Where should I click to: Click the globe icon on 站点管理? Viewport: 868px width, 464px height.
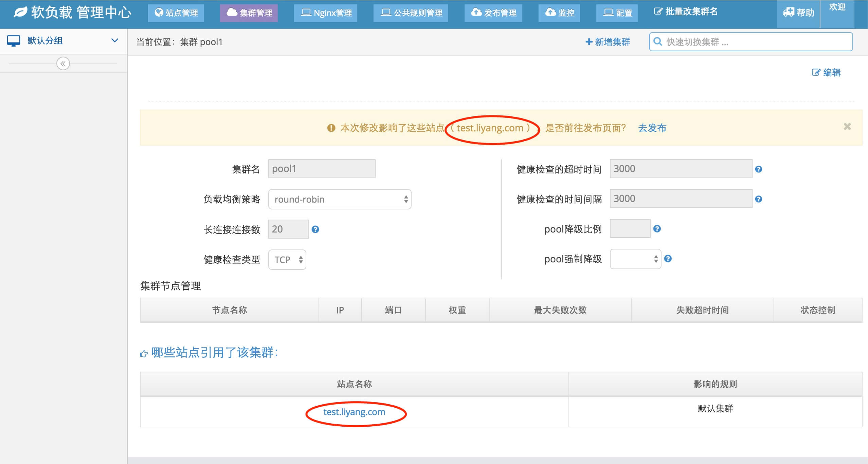(159, 13)
